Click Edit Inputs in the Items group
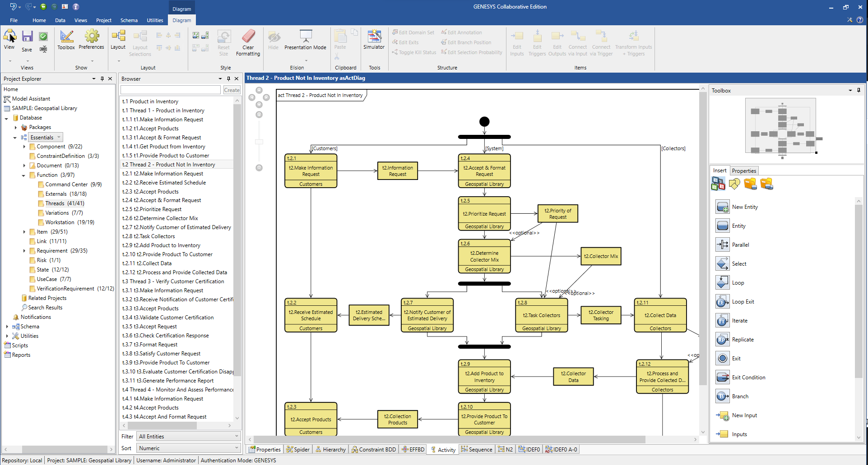This screenshot has width=868, height=465. pyautogui.click(x=516, y=41)
